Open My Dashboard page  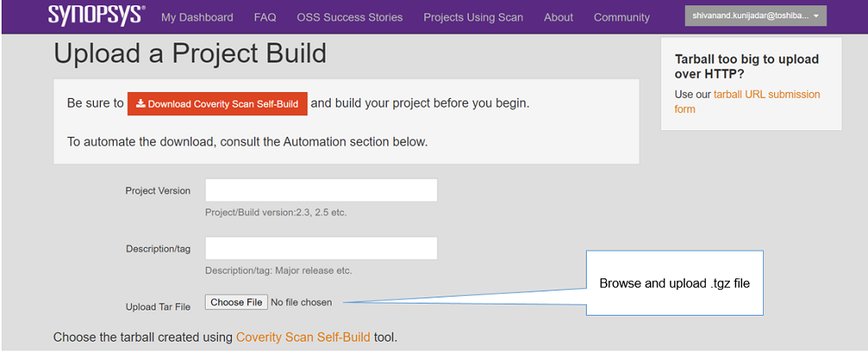(x=197, y=17)
